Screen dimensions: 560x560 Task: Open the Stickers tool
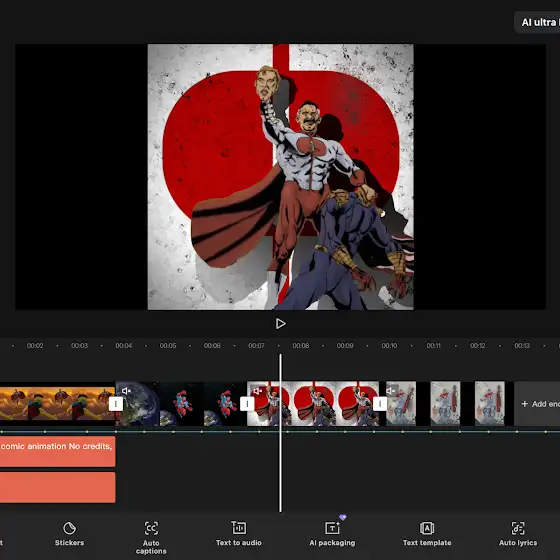[x=69, y=534]
